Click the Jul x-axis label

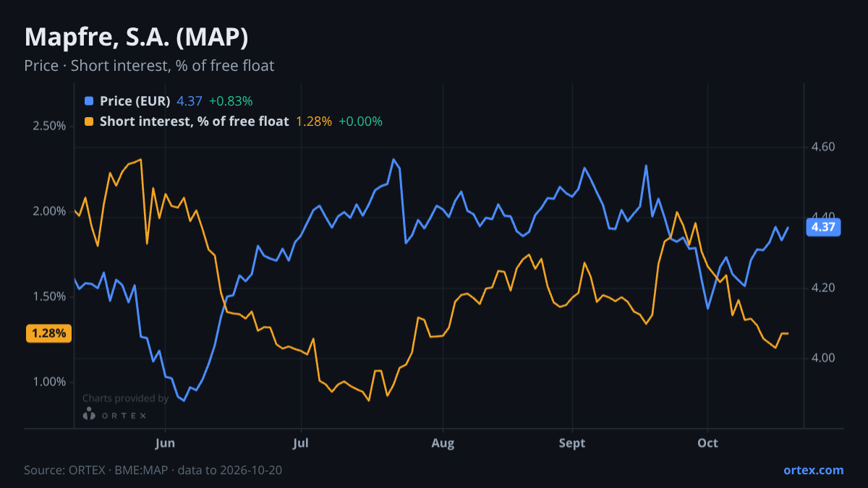coord(300,442)
